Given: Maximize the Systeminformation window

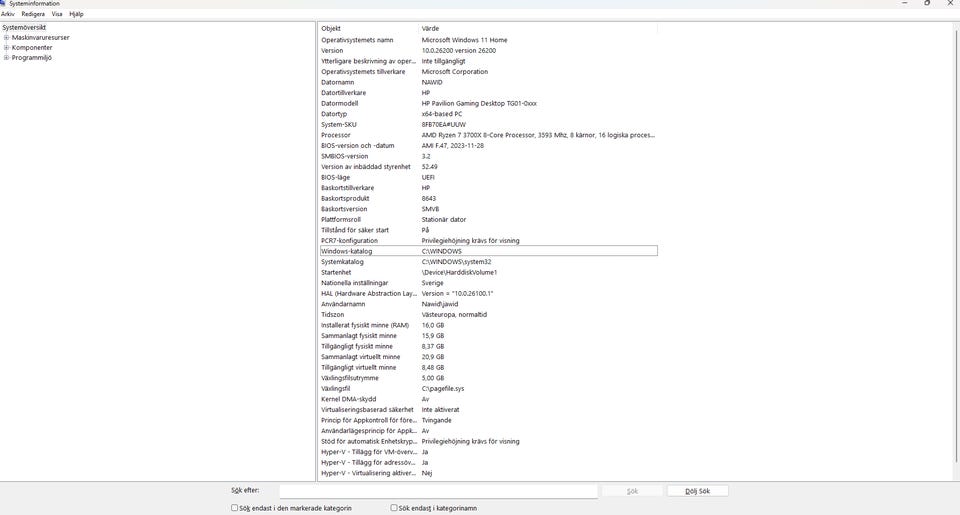Looking at the screenshot, I should click(x=927, y=3).
